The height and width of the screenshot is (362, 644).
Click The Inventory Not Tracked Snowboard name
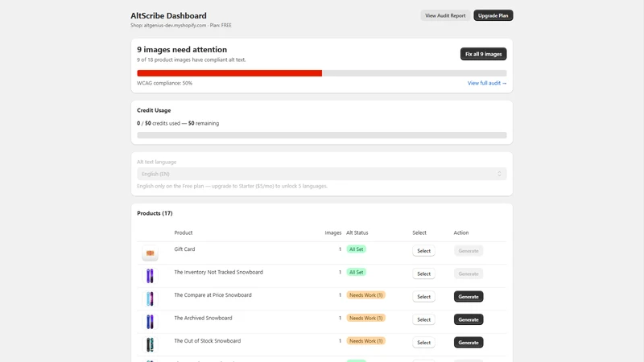point(218,272)
